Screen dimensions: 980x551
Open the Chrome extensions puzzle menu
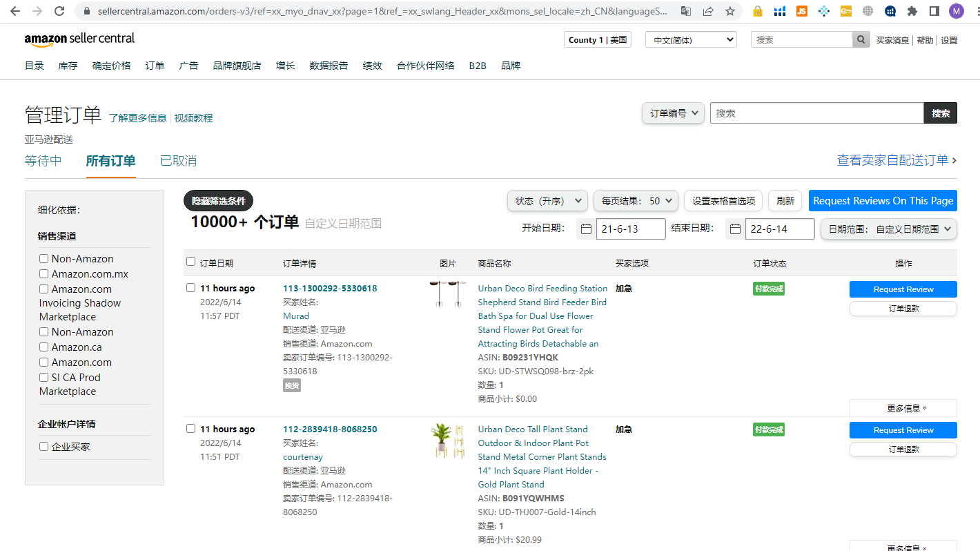tap(912, 11)
